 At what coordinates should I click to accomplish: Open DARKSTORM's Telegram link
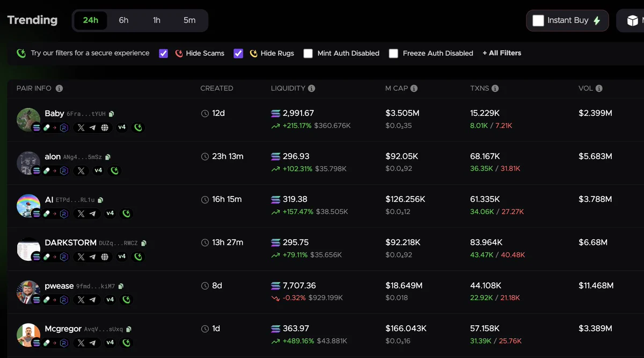pyautogui.click(x=93, y=257)
